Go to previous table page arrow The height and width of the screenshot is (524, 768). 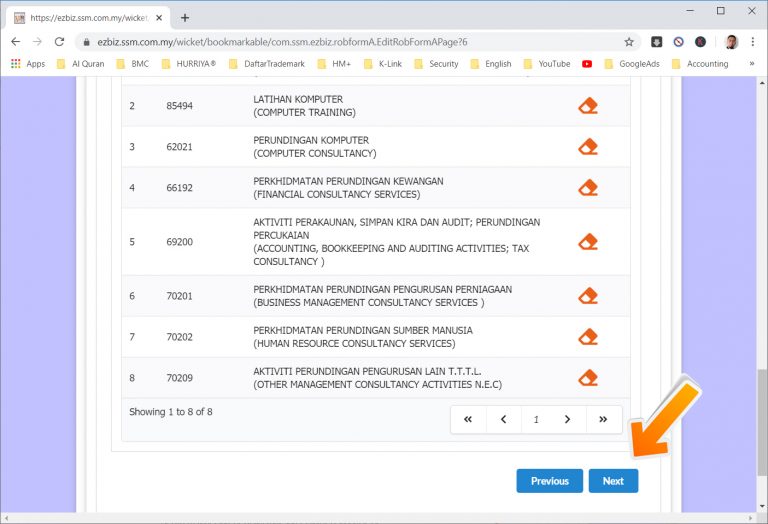pyautogui.click(x=504, y=419)
